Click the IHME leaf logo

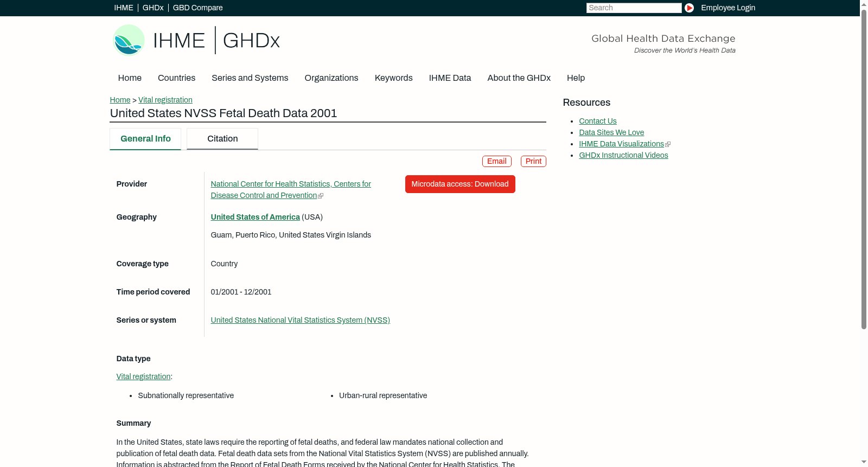[129, 40]
